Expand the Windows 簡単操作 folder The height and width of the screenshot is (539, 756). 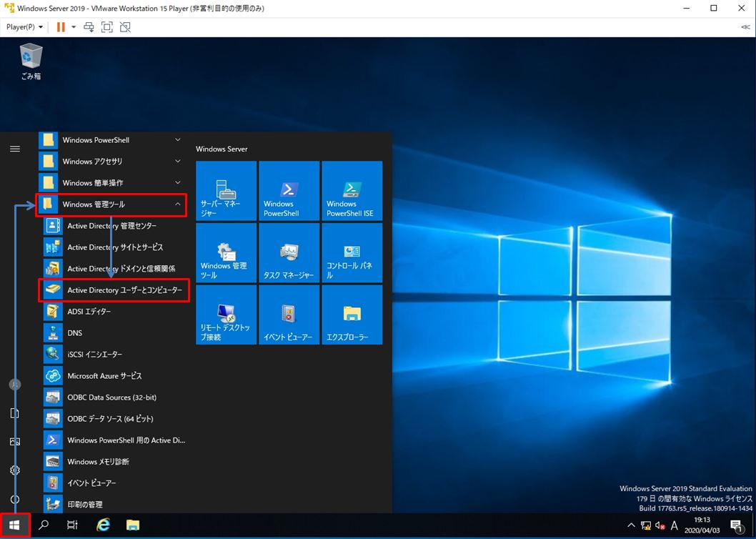[x=112, y=183]
